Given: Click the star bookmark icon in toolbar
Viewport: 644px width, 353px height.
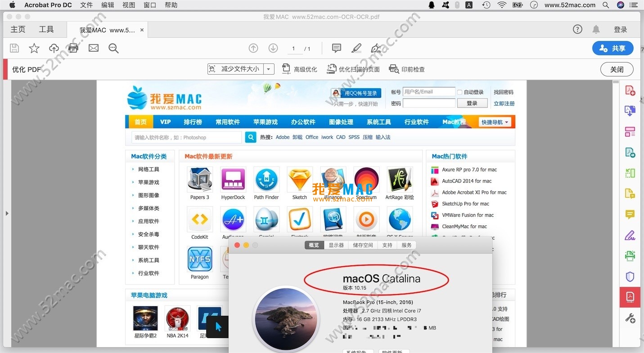Looking at the screenshot, I should (x=34, y=48).
